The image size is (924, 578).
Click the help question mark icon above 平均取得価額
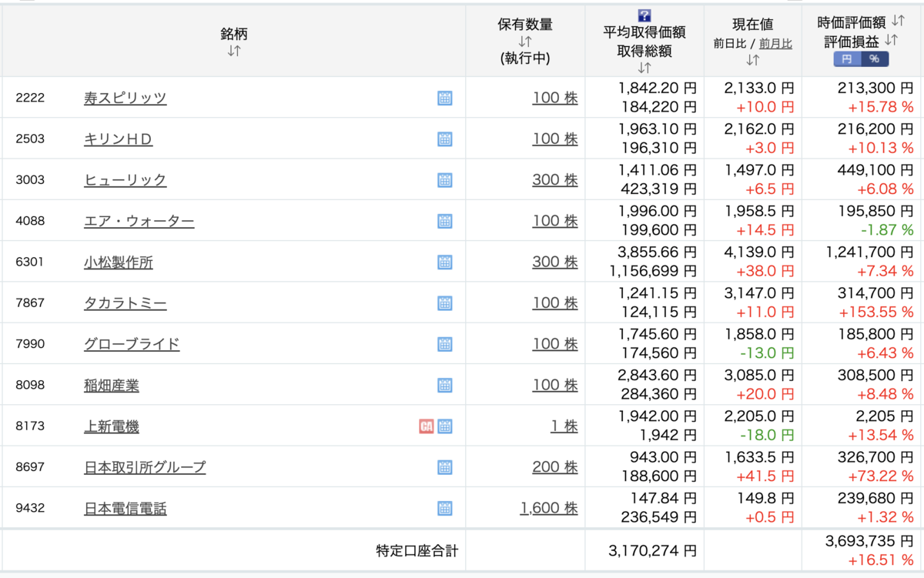point(644,15)
